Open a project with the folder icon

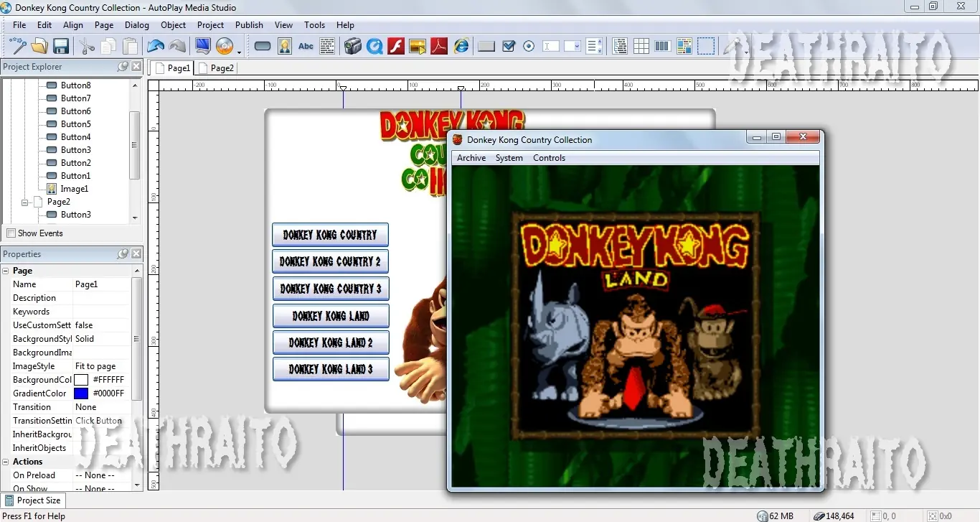click(x=39, y=47)
